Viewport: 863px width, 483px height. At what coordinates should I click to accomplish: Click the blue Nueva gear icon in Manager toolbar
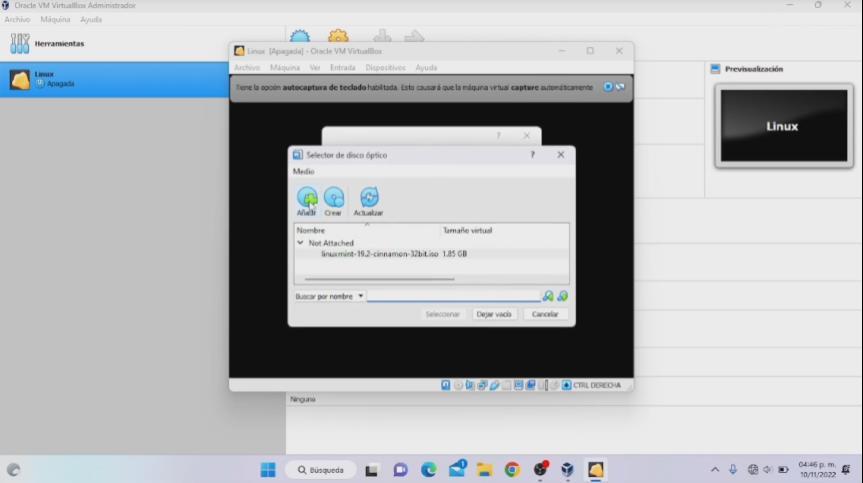(300, 36)
